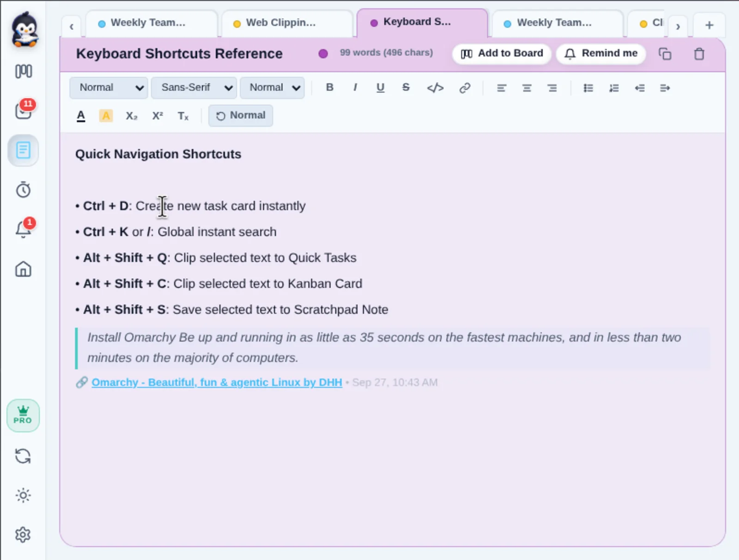Toggle strikethrough formatting
Viewport: 739px width, 560px height.
[406, 87]
